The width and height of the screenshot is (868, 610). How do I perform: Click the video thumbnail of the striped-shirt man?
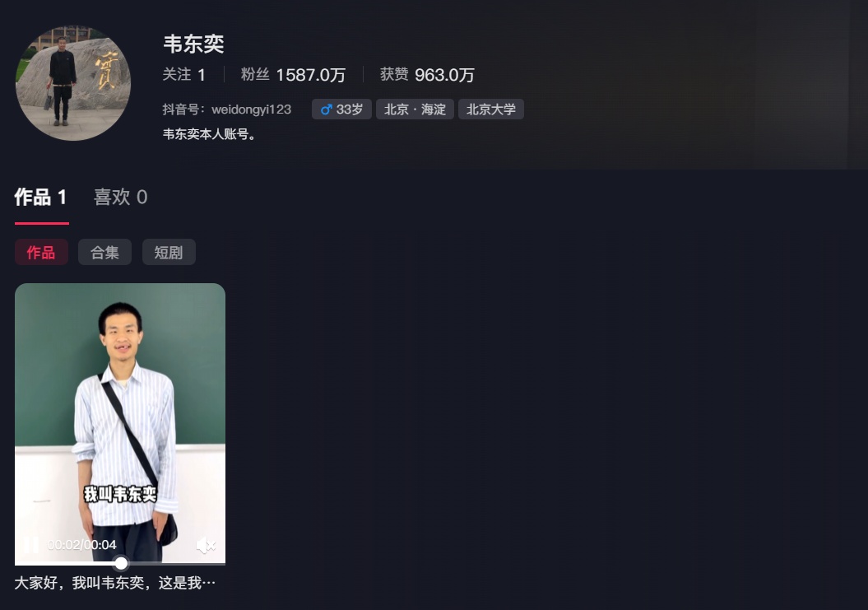point(120,424)
